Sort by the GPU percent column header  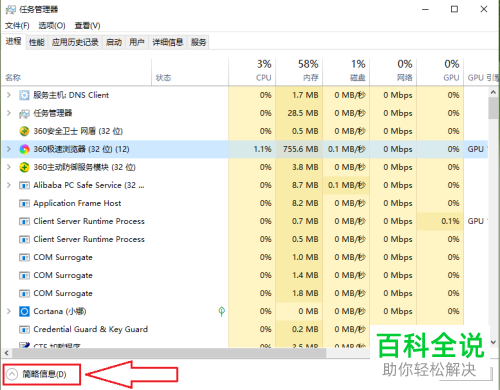440,71
